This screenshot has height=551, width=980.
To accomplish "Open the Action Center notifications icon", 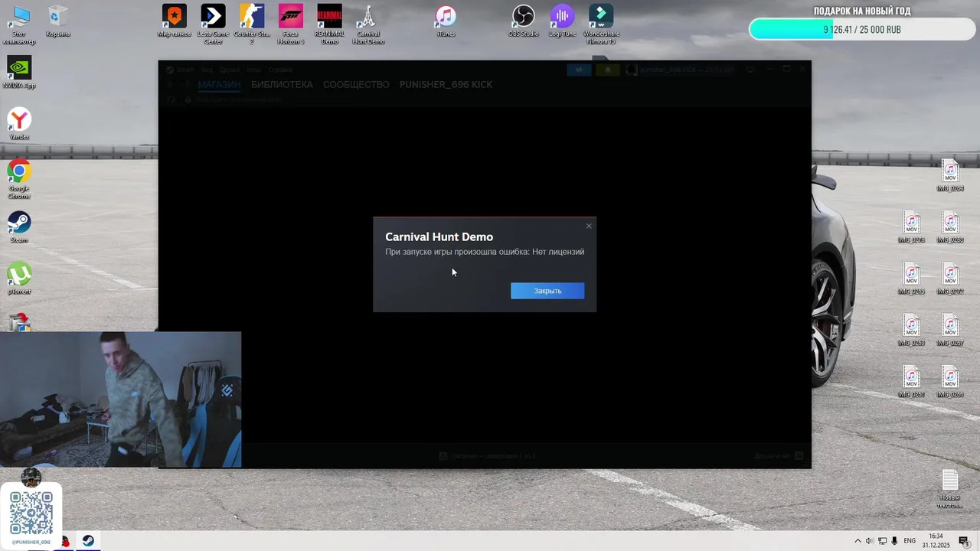I will (964, 541).
